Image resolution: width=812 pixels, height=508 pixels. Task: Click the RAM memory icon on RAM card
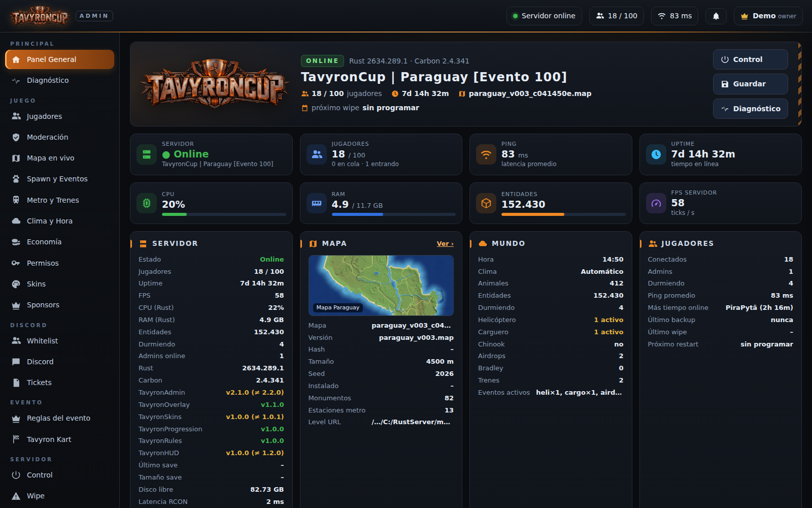[x=317, y=203]
